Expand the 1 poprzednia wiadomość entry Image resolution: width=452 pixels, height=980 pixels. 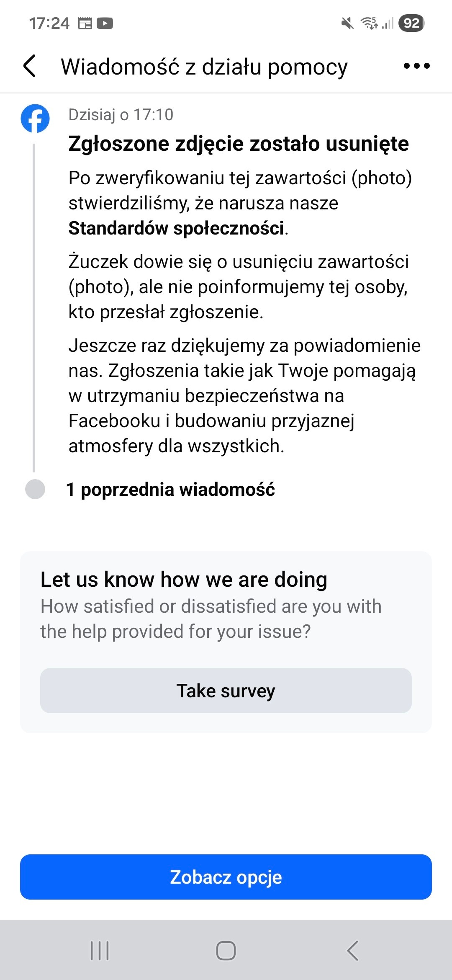point(170,489)
